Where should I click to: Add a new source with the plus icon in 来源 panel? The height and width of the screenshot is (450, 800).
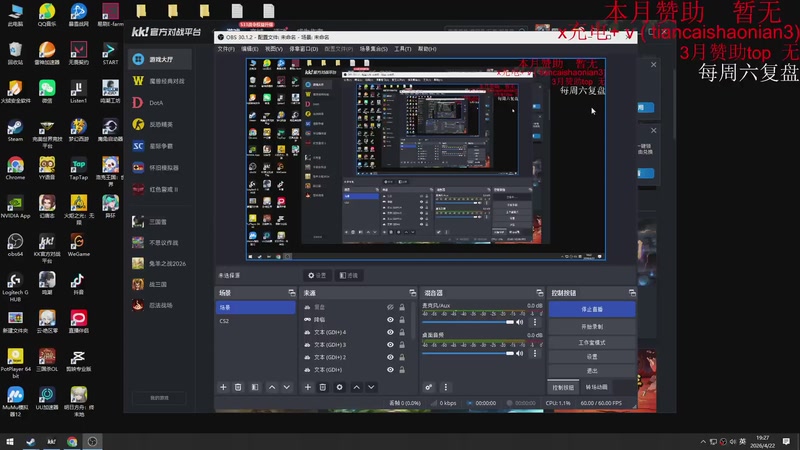308,387
